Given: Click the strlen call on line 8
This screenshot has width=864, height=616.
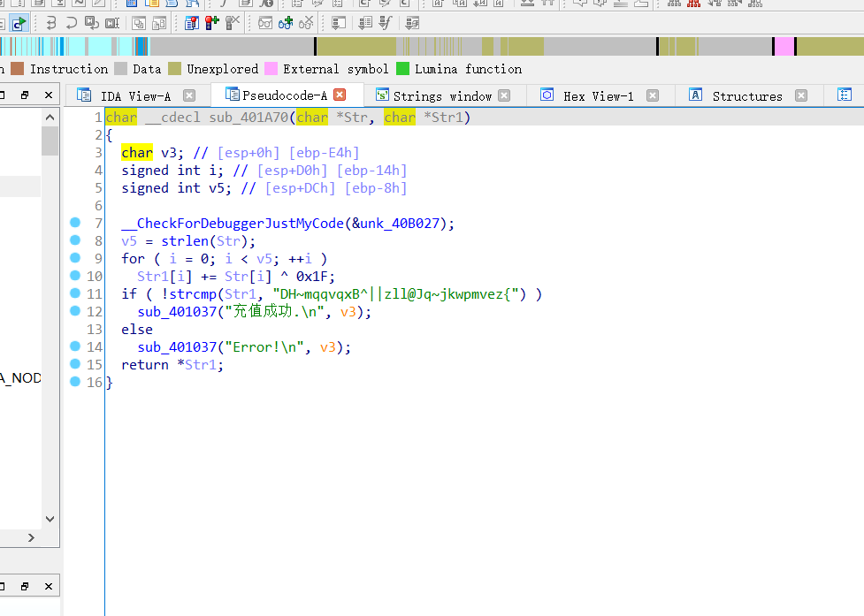Looking at the screenshot, I should 185,240.
